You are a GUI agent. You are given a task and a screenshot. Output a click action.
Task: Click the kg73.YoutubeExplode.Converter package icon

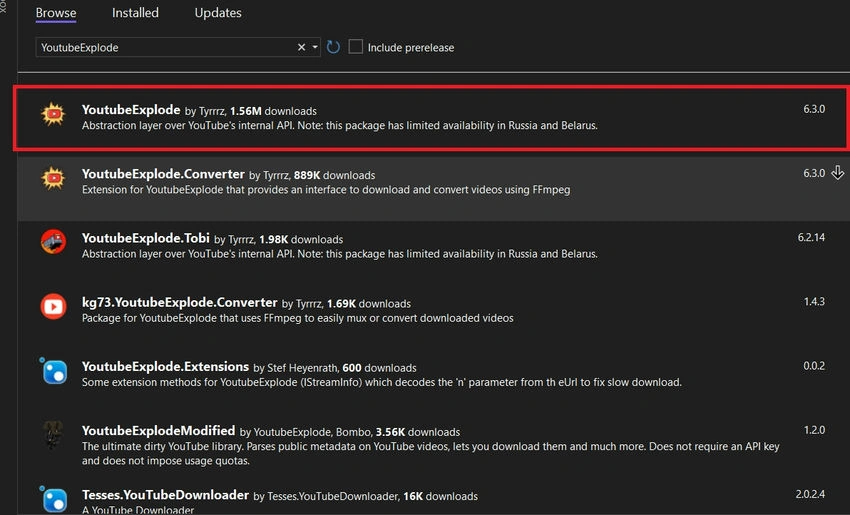tap(53, 306)
